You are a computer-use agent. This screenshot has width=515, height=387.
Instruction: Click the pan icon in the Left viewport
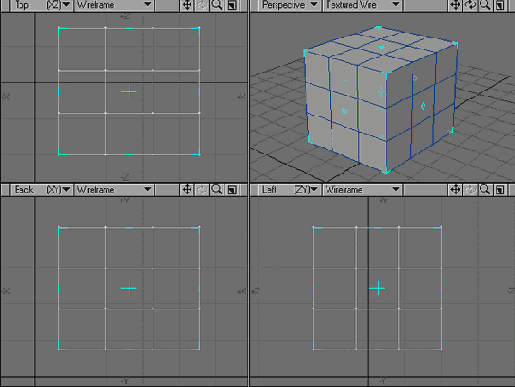455,190
